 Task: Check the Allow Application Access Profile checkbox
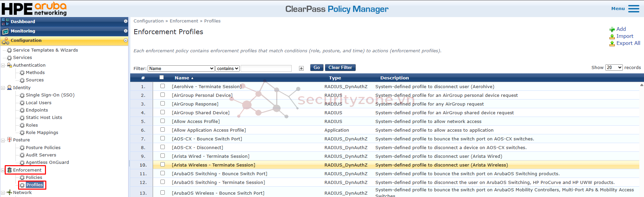pyautogui.click(x=162, y=130)
